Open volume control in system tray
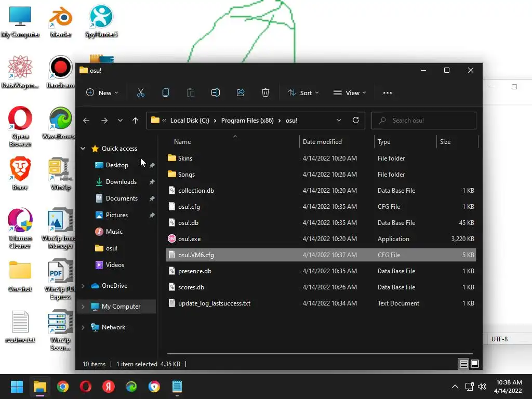This screenshot has width=532, height=399. (482, 387)
